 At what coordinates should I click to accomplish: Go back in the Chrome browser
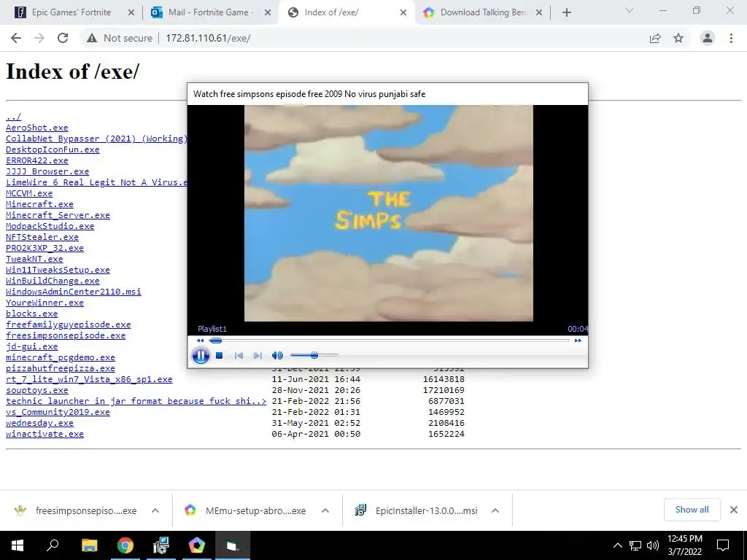[16, 38]
